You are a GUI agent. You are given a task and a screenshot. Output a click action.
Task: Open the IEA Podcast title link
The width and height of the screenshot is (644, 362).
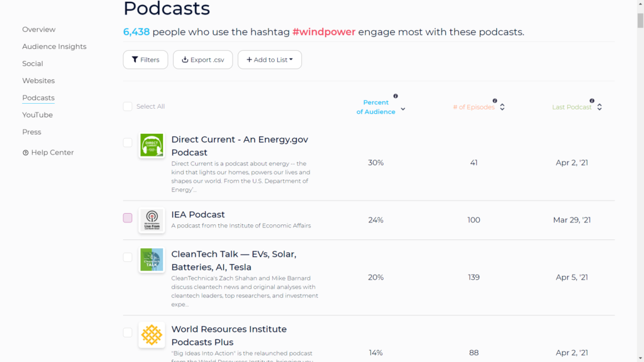tap(198, 215)
